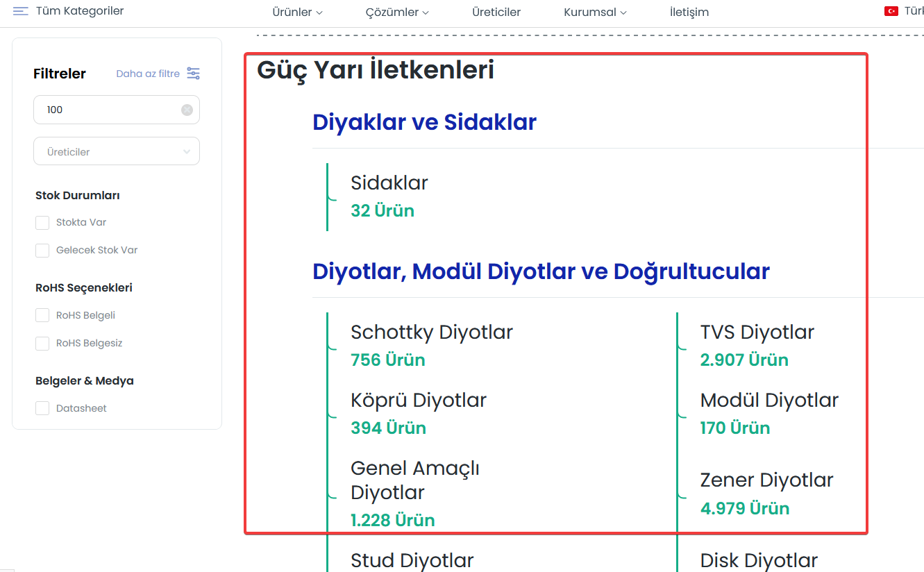Click the filter search field containing 100
The width and height of the screenshot is (924, 572).
point(108,110)
